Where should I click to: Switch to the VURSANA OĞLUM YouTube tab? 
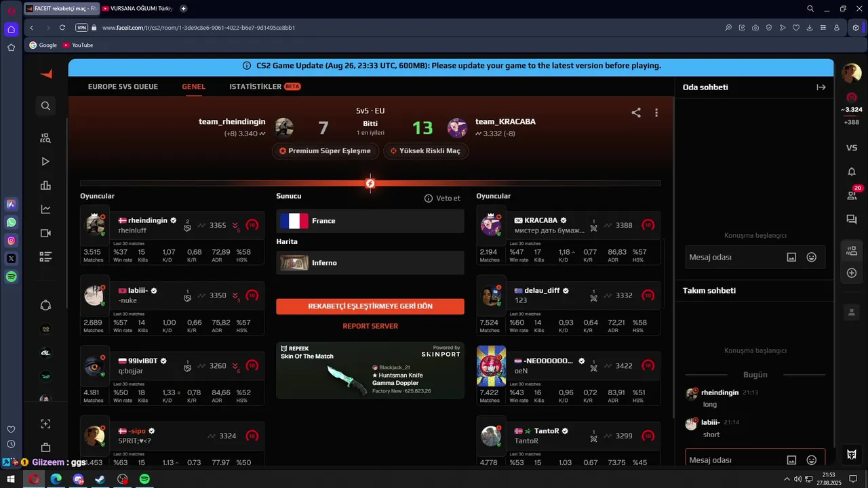point(136,9)
